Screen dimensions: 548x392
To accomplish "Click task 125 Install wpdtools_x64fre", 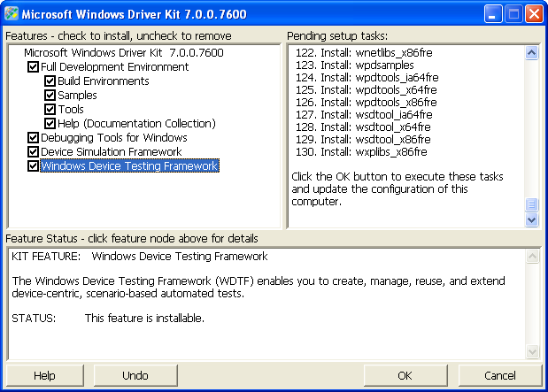I will click(x=367, y=89).
